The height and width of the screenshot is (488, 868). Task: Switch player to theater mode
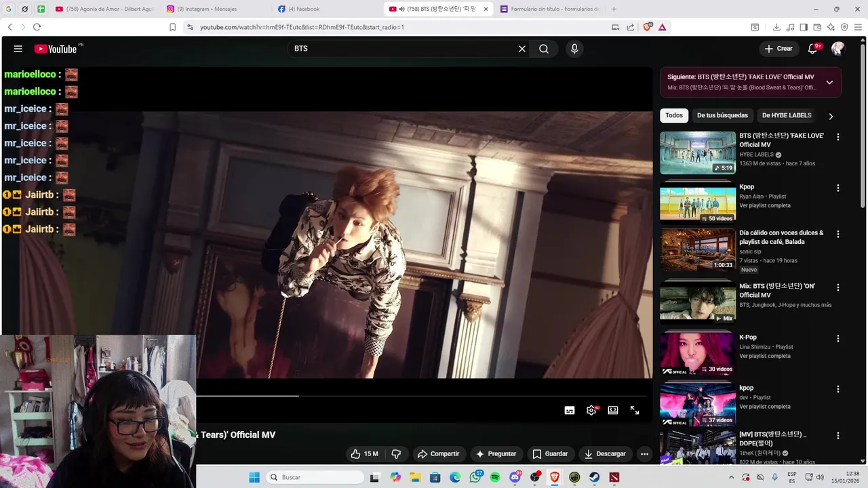click(x=613, y=410)
